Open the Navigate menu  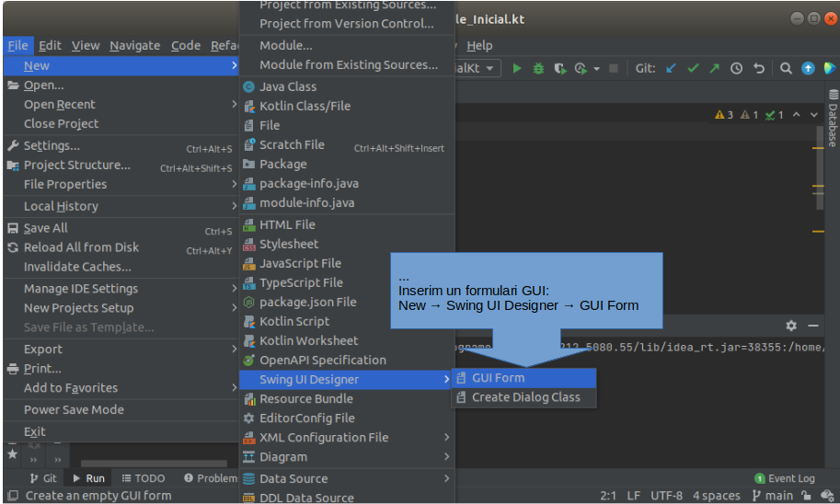(x=135, y=46)
